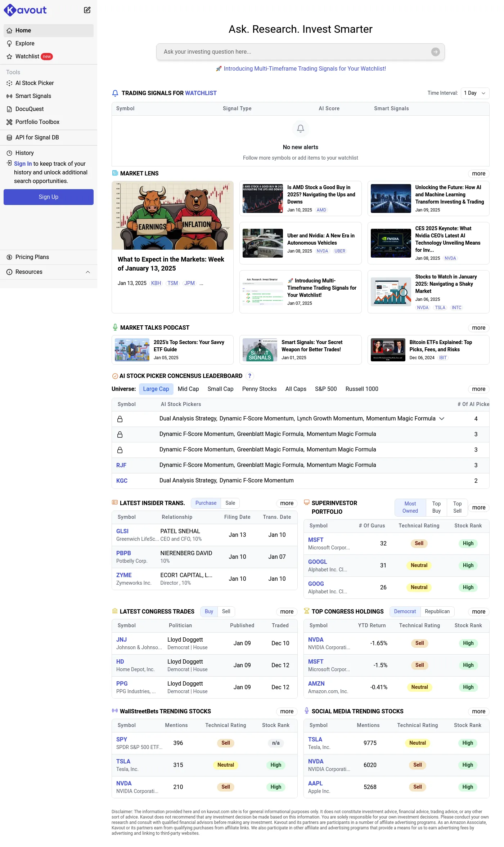Click the WallStreetBets trending signal icon
504x847 pixels.
(115, 711)
